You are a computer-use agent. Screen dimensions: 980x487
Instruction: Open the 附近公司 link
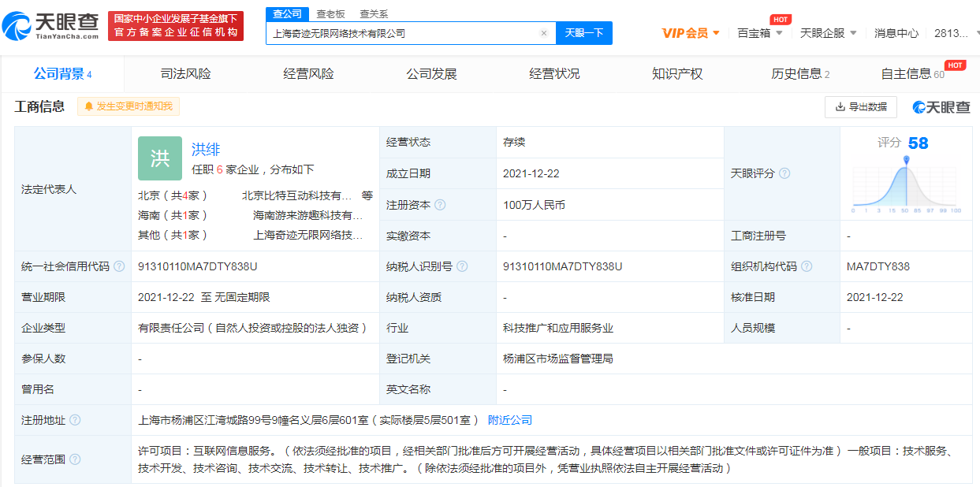510,420
